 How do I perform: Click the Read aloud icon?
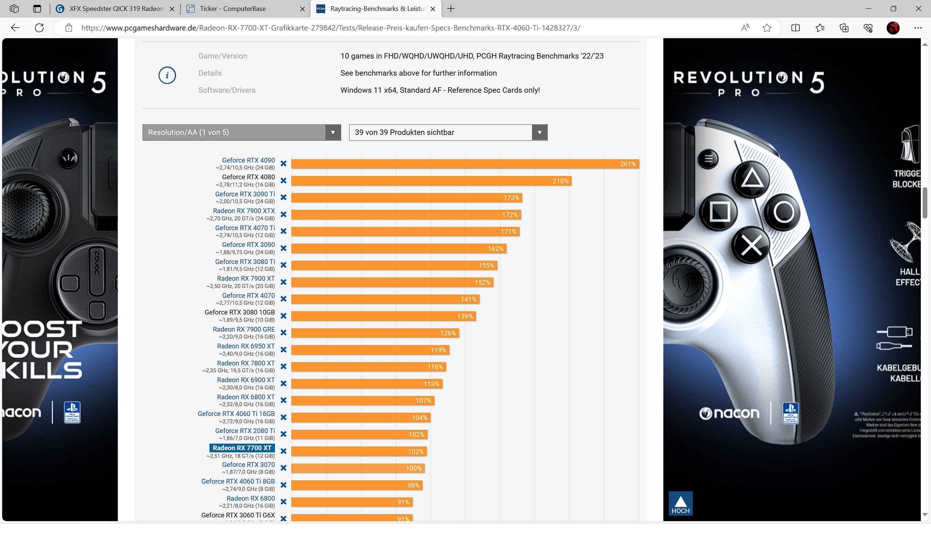click(744, 28)
